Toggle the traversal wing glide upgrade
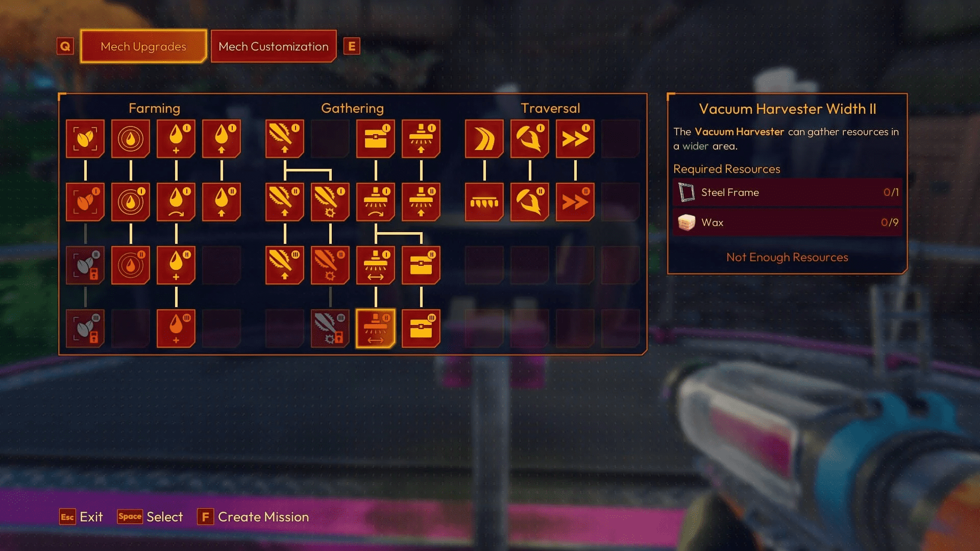The image size is (980, 551). click(x=484, y=137)
